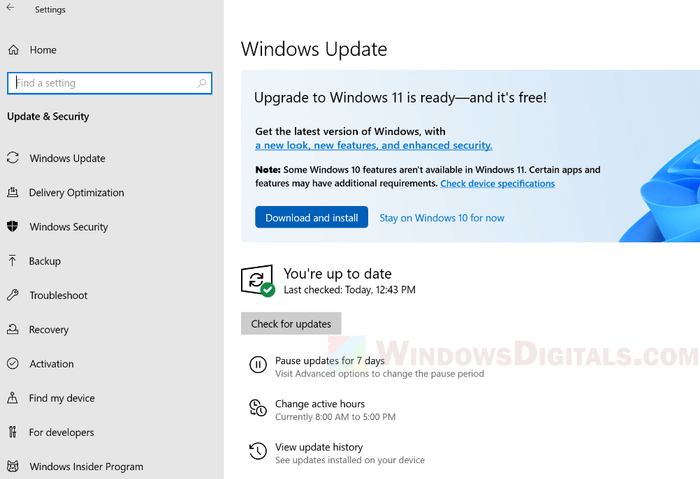Click the Find my device icon
Viewport: 700px width, 479px height.
[x=12, y=397]
